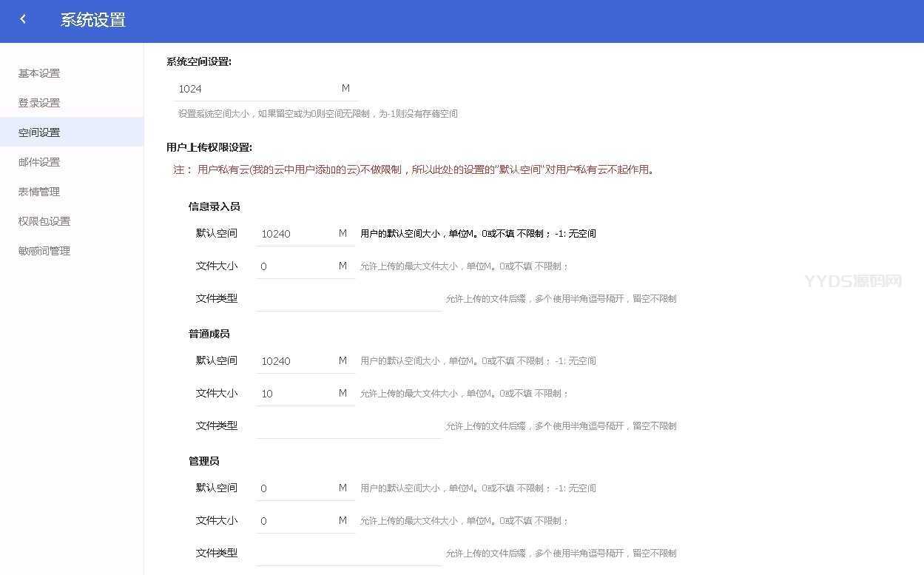Click 普通成员 文件大小 input
The width and height of the screenshot is (924, 575).
[x=294, y=394]
